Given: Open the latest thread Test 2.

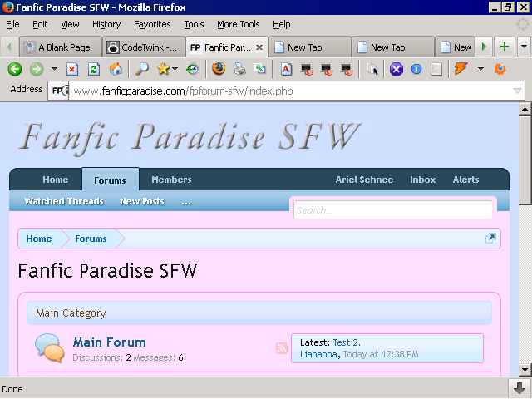Looking at the screenshot, I should 347,342.
